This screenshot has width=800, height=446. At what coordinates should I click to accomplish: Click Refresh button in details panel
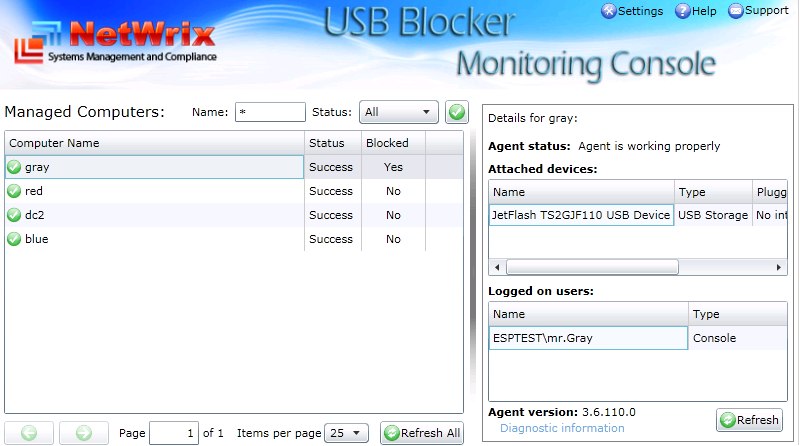click(x=749, y=420)
